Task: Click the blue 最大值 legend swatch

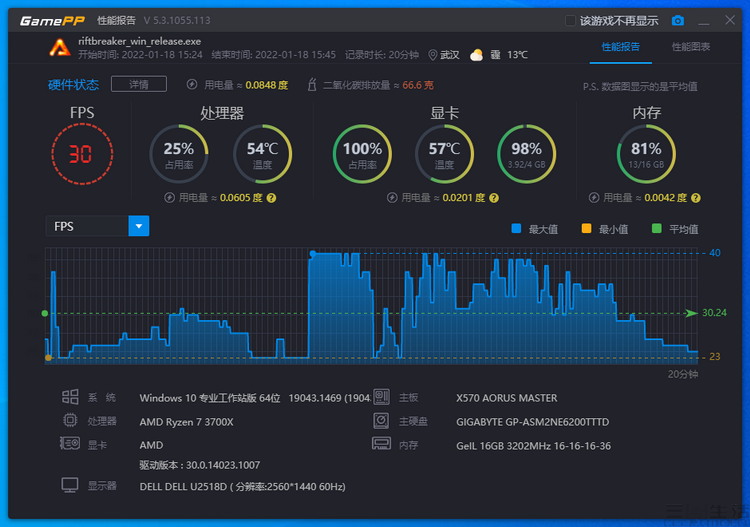Action: 516,229
